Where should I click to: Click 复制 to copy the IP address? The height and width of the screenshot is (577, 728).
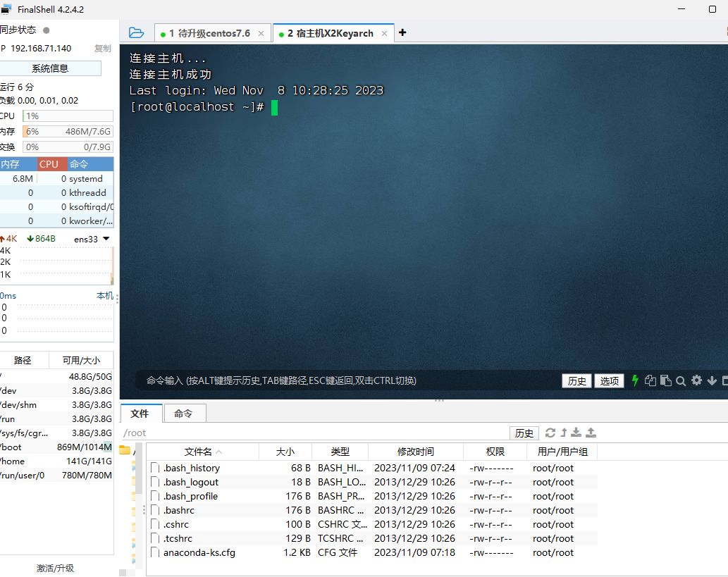(102, 49)
